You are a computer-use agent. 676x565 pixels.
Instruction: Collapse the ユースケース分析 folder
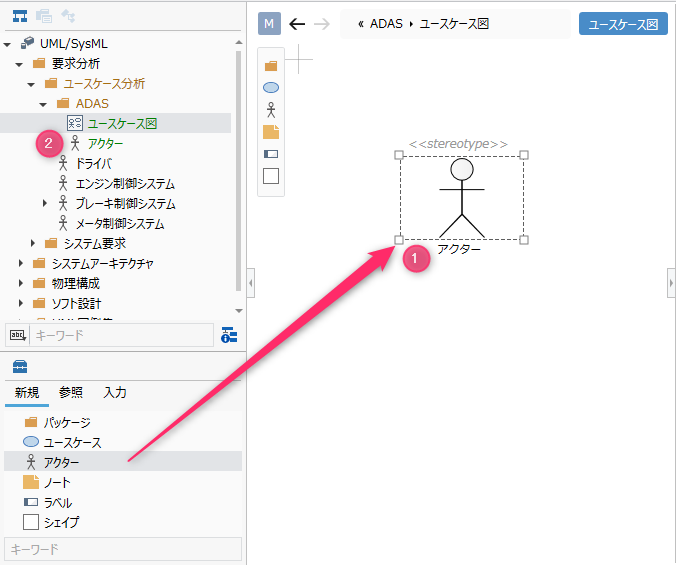(x=31, y=84)
